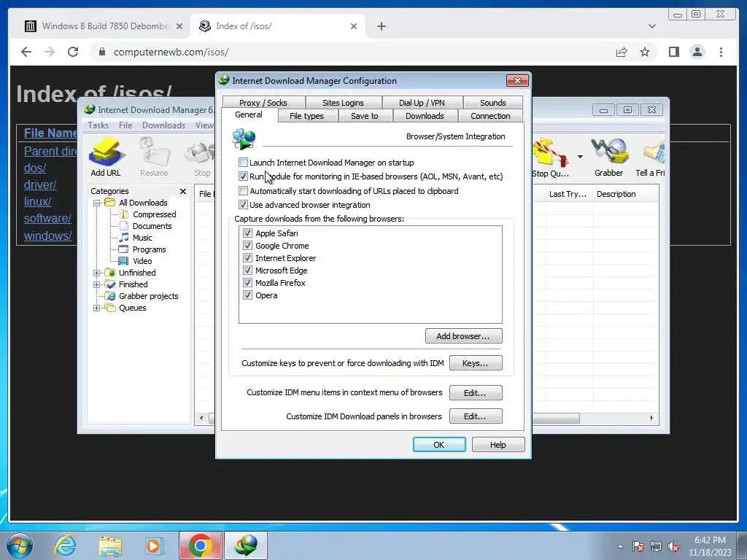Open Chrome profile icon
Image resolution: width=747 pixels, height=560 pixels.
click(x=697, y=52)
